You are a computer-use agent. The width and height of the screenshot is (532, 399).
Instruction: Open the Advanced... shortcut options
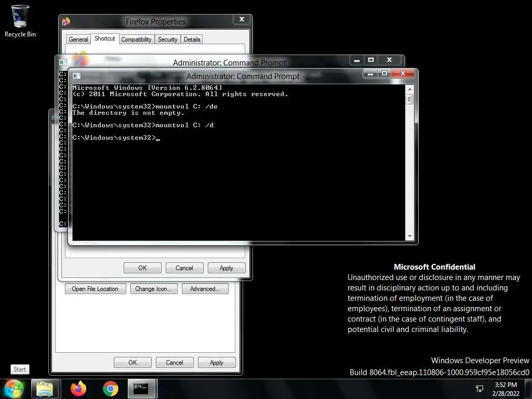click(205, 289)
